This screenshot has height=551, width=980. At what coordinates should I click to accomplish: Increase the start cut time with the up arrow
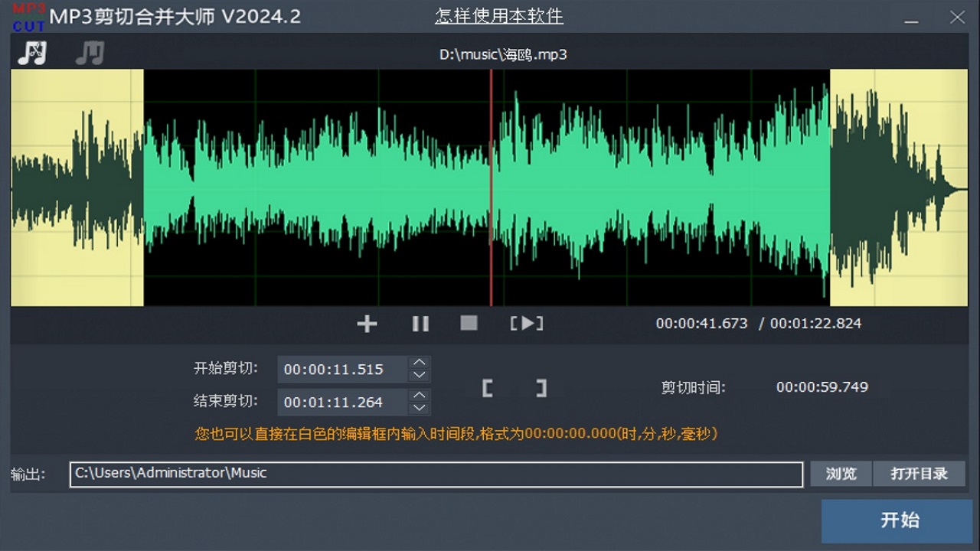(x=420, y=364)
